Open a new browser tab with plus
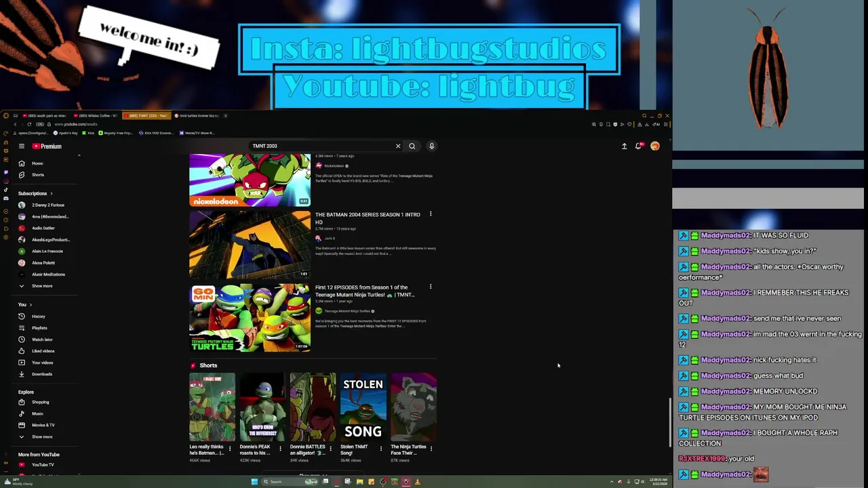The width and height of the screenshot is (868, 488). [x=225, y=116]
